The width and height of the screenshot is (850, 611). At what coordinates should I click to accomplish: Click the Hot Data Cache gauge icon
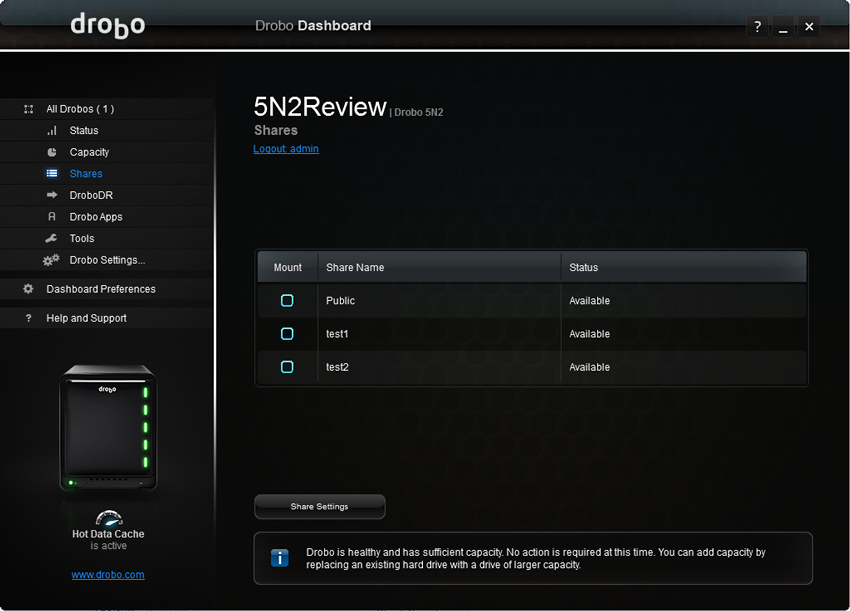109,518
